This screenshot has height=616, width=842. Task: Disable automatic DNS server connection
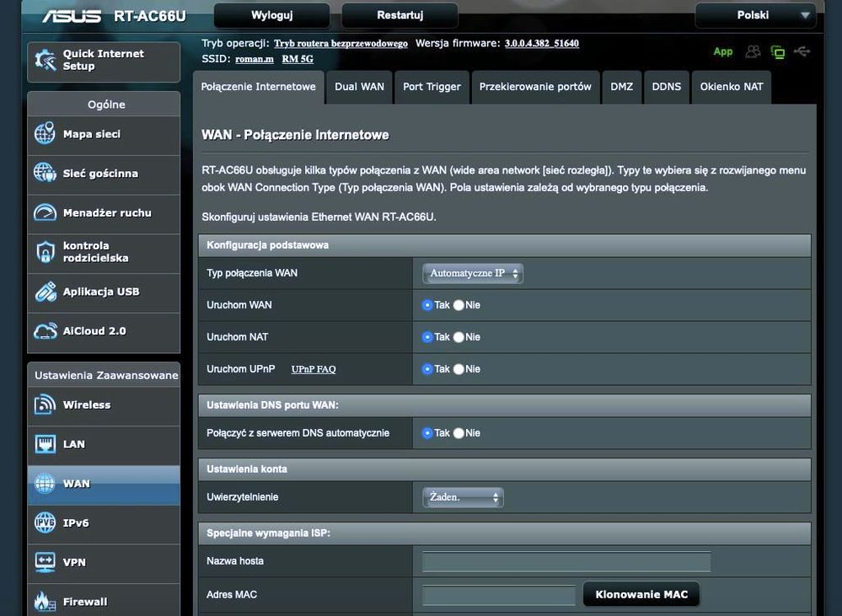(x=459, y=433)
